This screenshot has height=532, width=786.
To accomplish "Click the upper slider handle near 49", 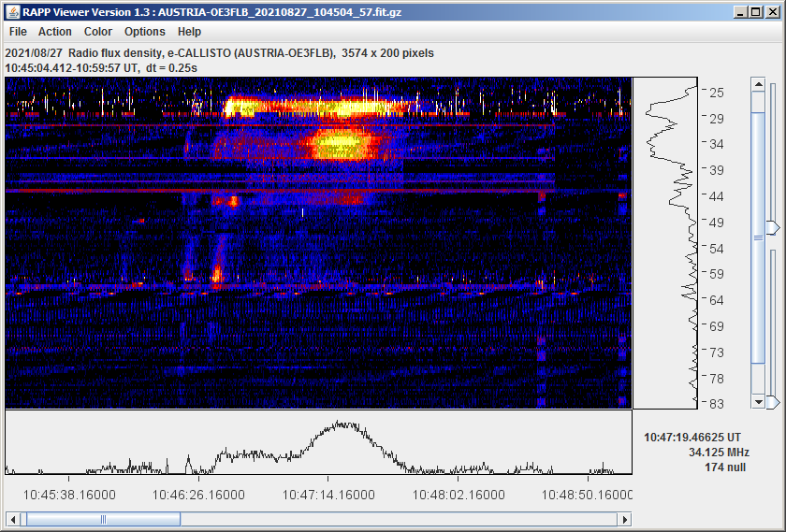I will point(775,227).
